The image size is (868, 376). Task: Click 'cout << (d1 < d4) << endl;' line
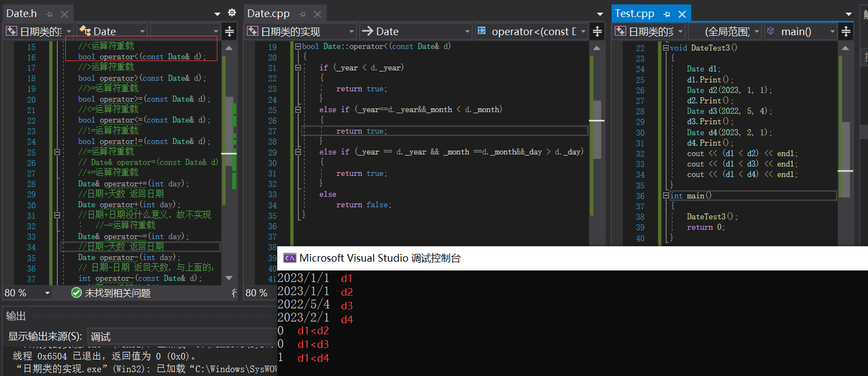(x=742, y=174)
